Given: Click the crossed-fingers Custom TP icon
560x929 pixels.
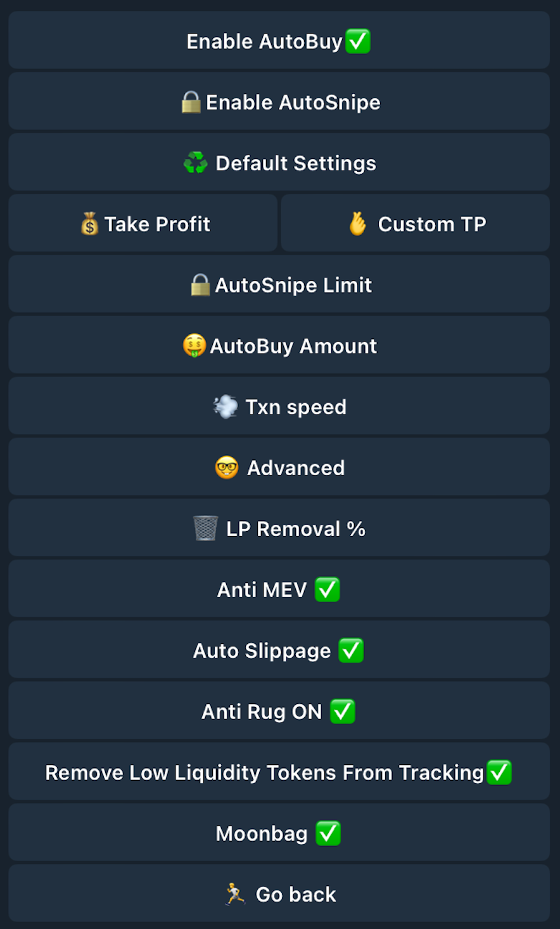Looking at the screenshot, I should point(358,224).
